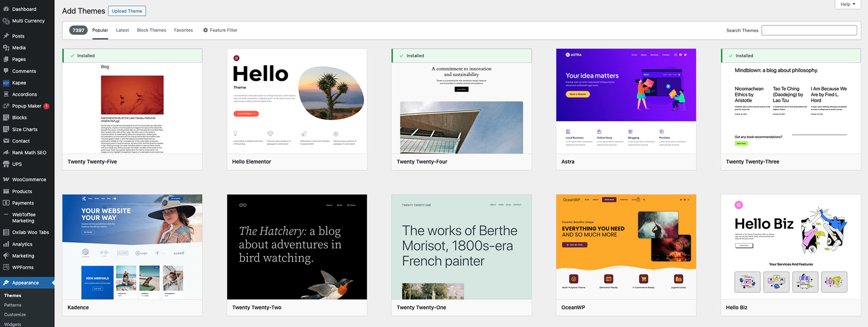Open the Themes submenu link
Viewport: 868px width, 327px height.
pyautogui.click(x=13, y=295)
